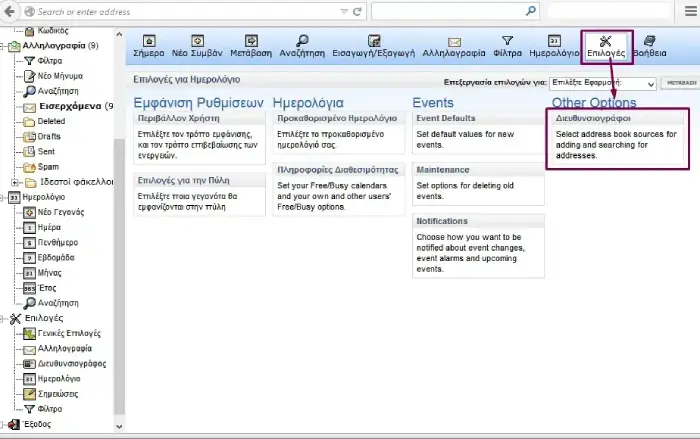Select Μήνας month view in sidebar
Screen dimensions: 700x439
50,273
